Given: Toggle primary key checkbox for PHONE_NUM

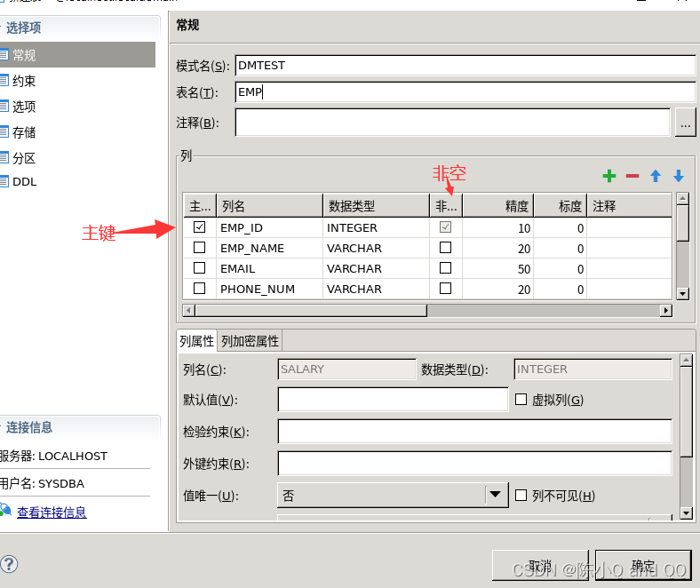Looking at the screenshot, I should 199,289.
